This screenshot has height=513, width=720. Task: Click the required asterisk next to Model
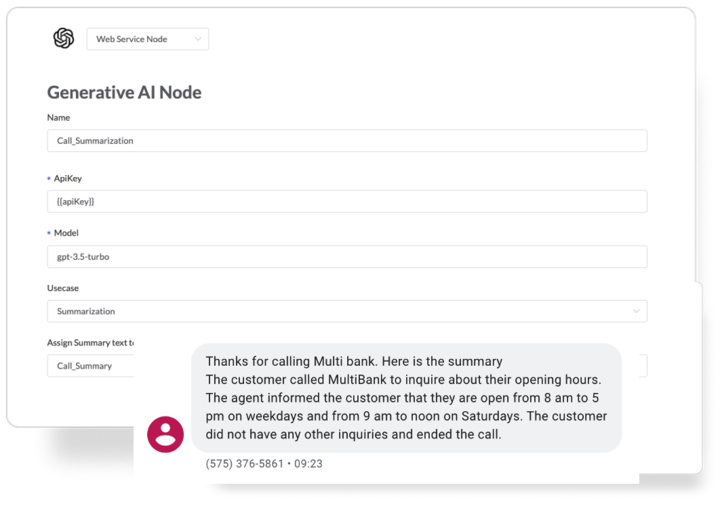click(x=49, y=233)
